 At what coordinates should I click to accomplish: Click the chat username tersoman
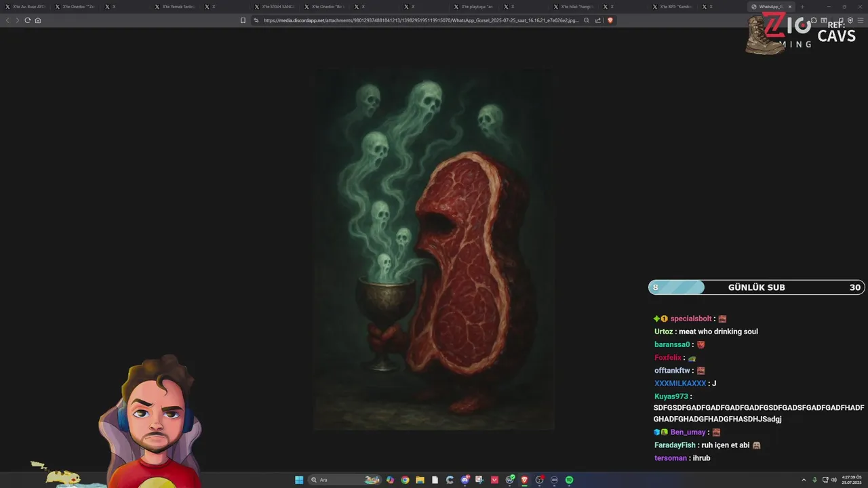671,458
